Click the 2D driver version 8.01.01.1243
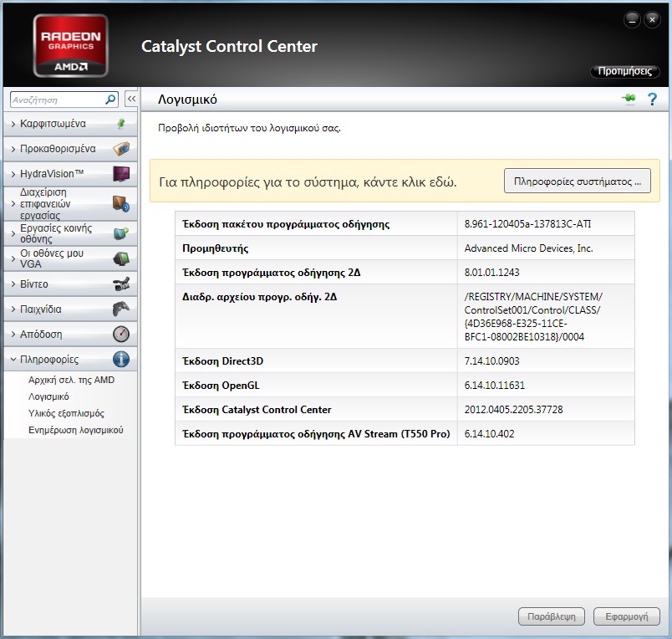The height and width of the screenshot is (639, 672). 491,273
